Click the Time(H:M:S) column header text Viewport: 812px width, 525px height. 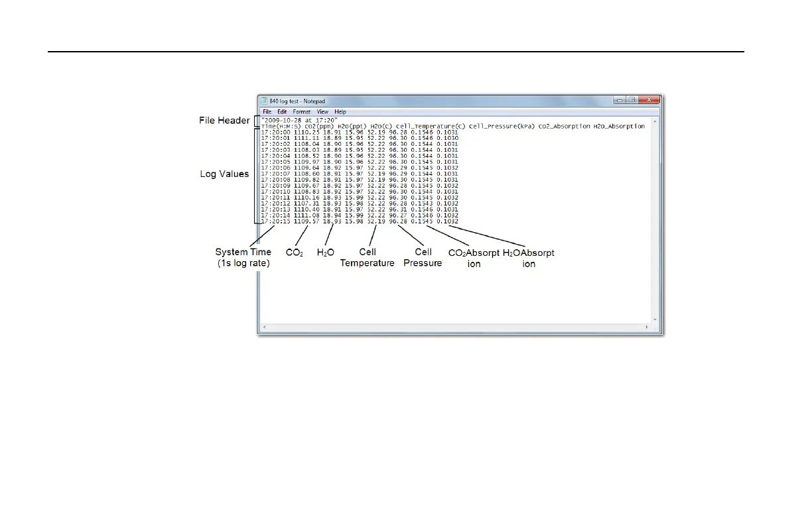(x=282, y=126)
